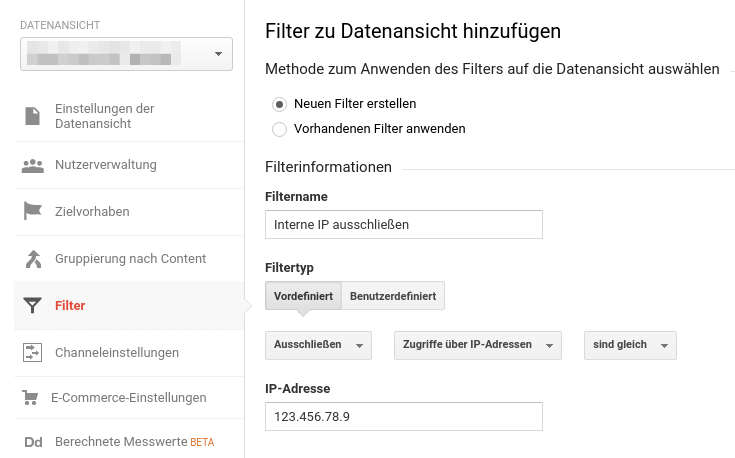
Task: Focus the IP-Adresse input field
Action: pos(403,416)
